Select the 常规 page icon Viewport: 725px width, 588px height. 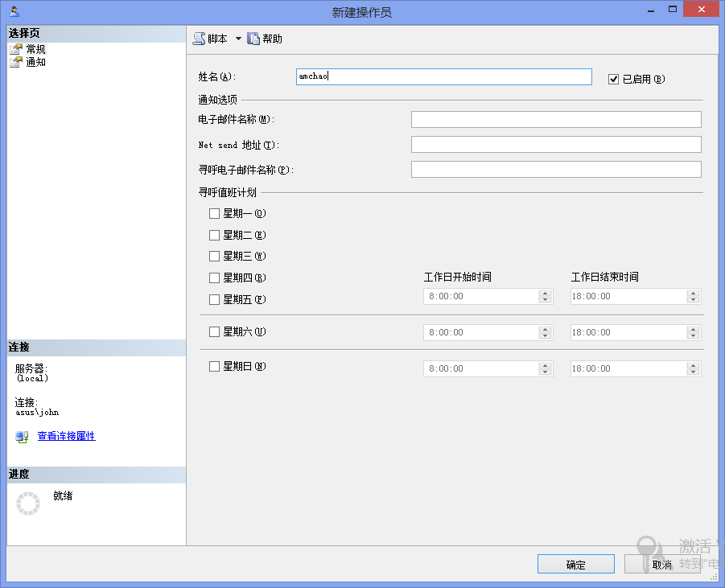pyautogui.click(x=16, y=49)
